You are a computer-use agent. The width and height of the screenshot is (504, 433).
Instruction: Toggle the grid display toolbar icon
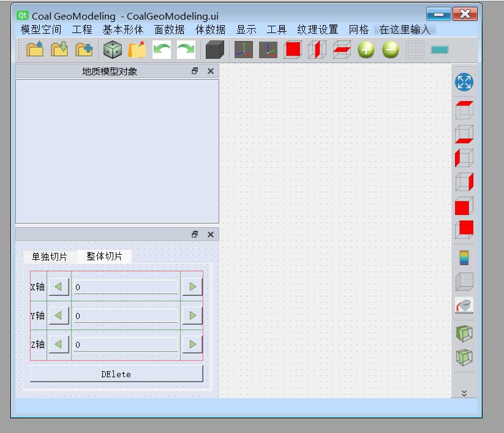coord(415,50)
